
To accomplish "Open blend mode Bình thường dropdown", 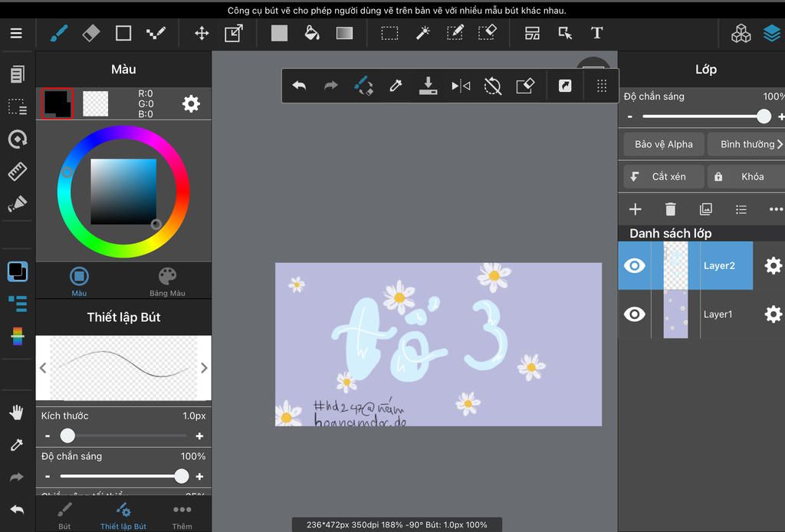I will tap(747, 144).
